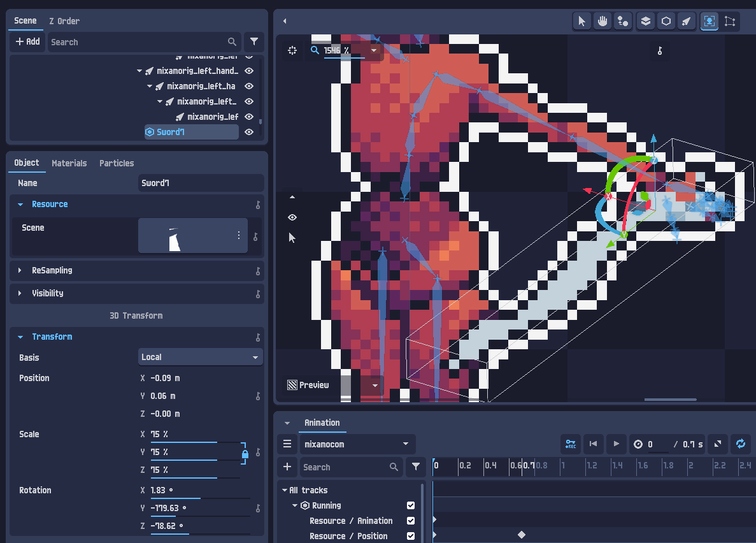The image size is (756, 543).
Task: Play the animation
Action: pyautogui.click(x=616, y=444)
